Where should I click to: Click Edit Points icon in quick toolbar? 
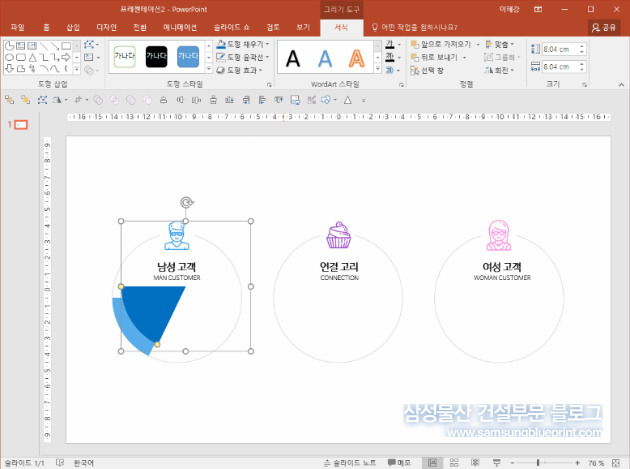(42, 100)
